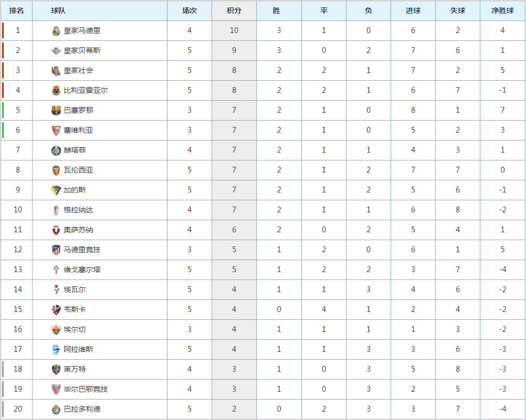Screen dimensions: 526x420
Task: Open team link 皇家社会
Action: click(79, 70)
